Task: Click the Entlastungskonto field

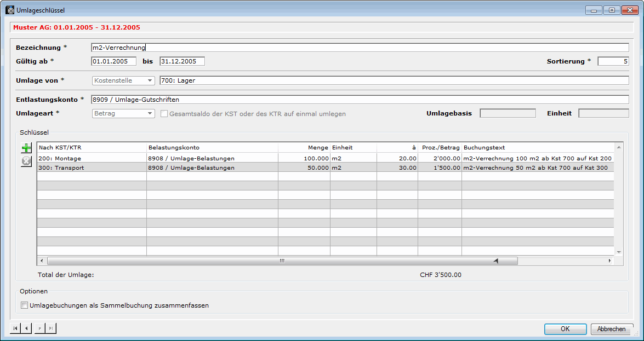Action: pyautogui.click(x=360, y=100)
